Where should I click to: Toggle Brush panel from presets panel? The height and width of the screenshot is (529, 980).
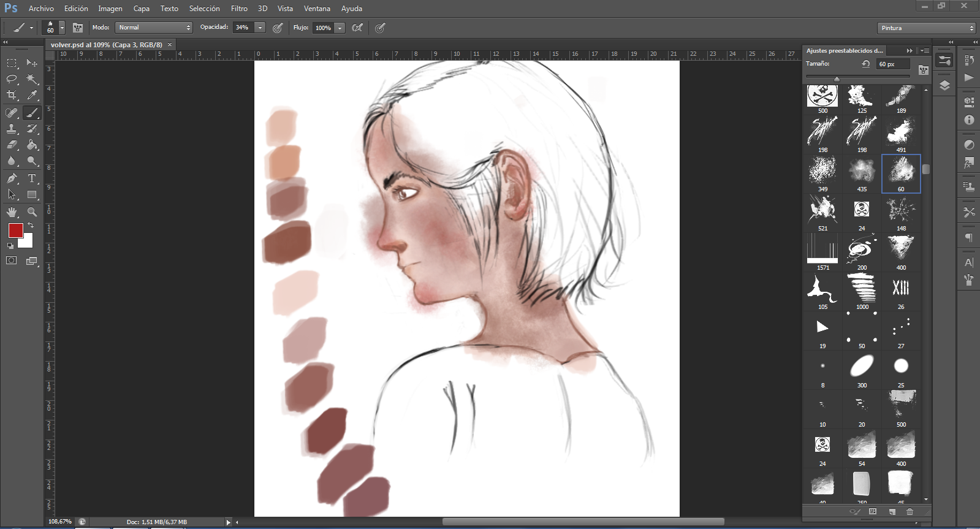click(924, 70)
